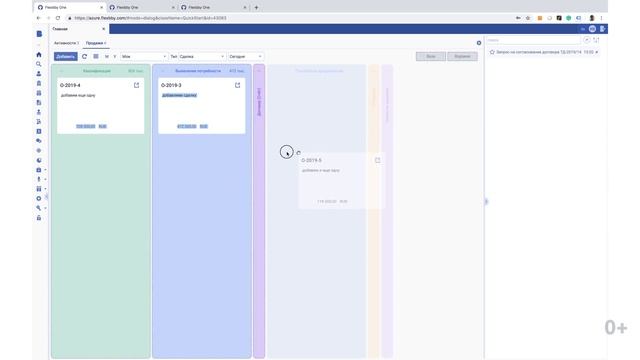Screen dimensions: 640x360
Task: Expand the briefcase sidebar submenu arrow
Action: [x=45, y=170]
